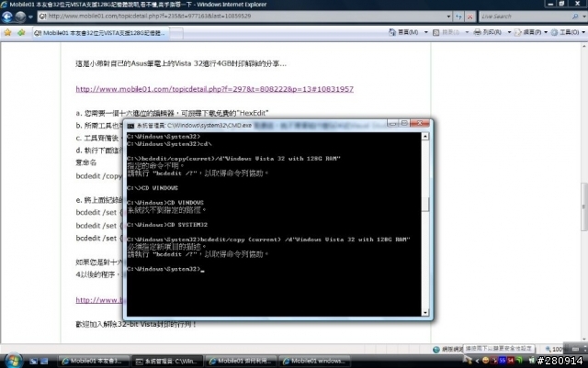588x368 pixels.
Task: Expand the Home button dropdown arrow
Action: 425,32
